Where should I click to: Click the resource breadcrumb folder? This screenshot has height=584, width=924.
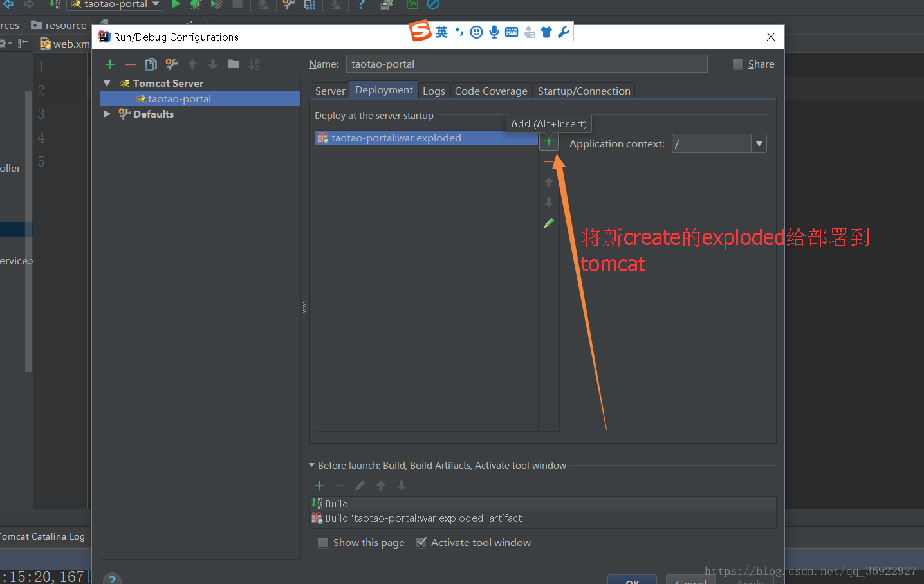coord(59,25)
